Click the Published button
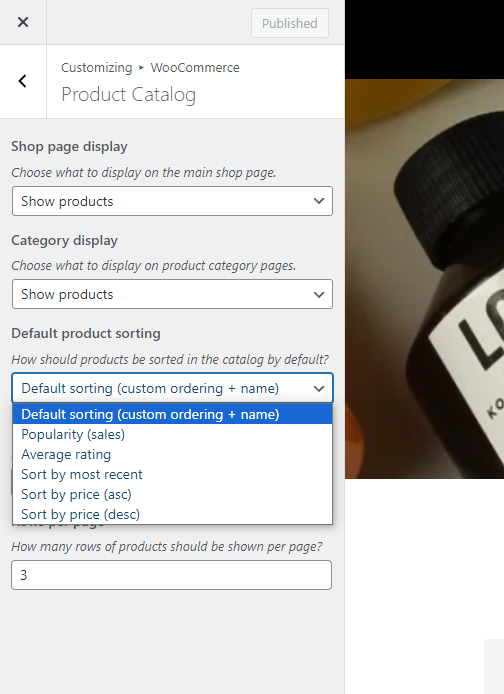 tap(290, 23)
